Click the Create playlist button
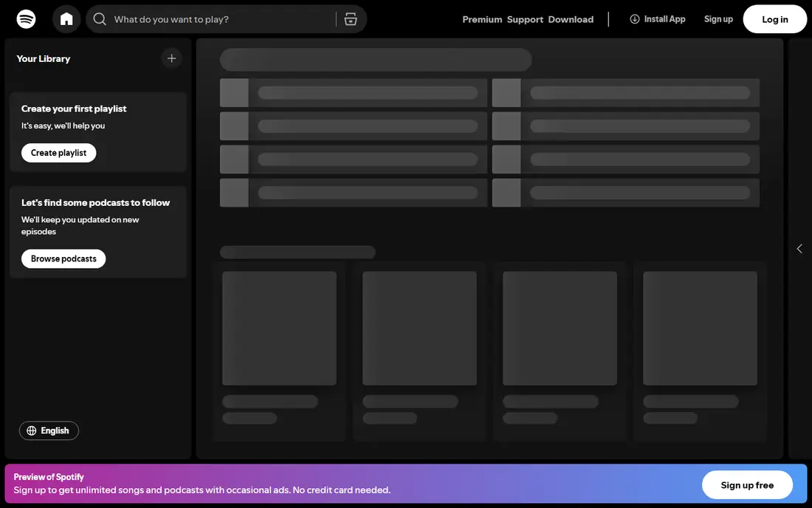 tap(58, 153)
